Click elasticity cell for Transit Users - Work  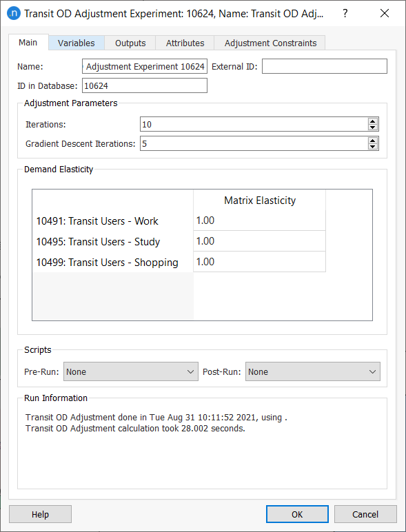coord(260,221)
